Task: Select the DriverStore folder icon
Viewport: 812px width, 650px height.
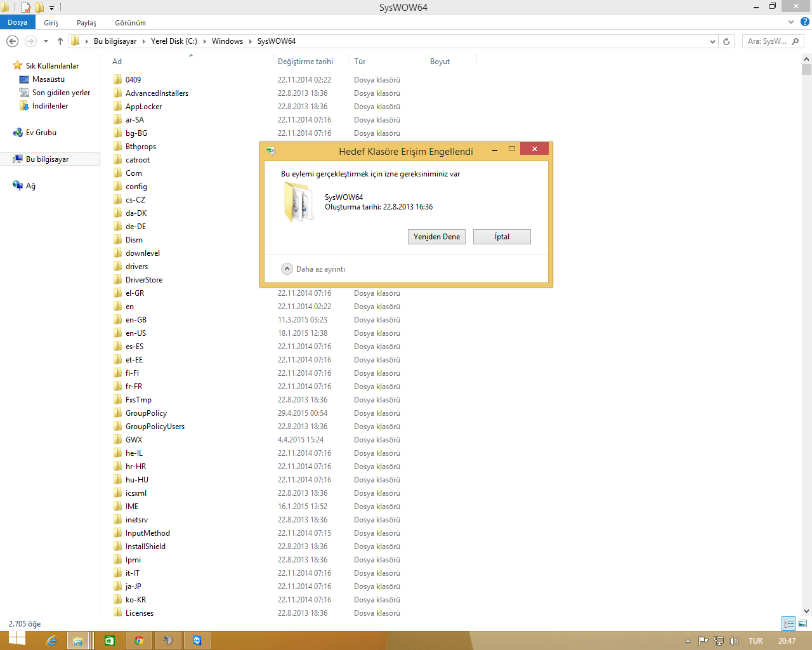Action: tap(118, 280)
